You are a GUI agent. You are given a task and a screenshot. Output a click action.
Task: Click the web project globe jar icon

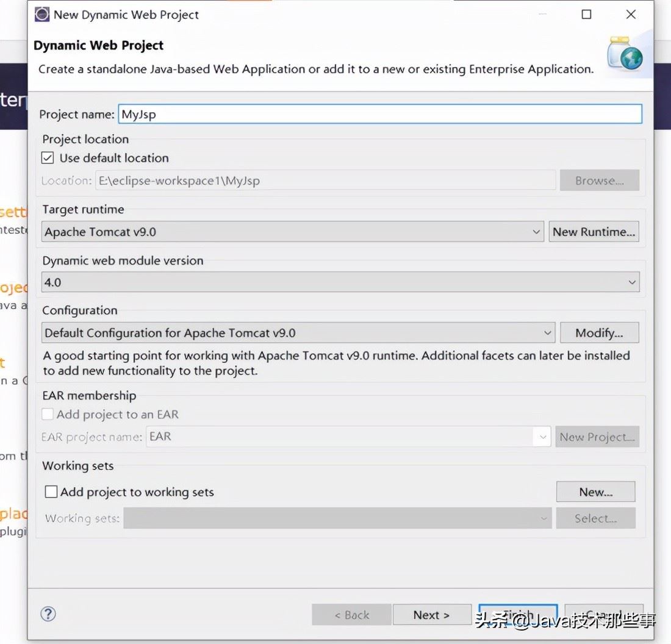point(625,54)
